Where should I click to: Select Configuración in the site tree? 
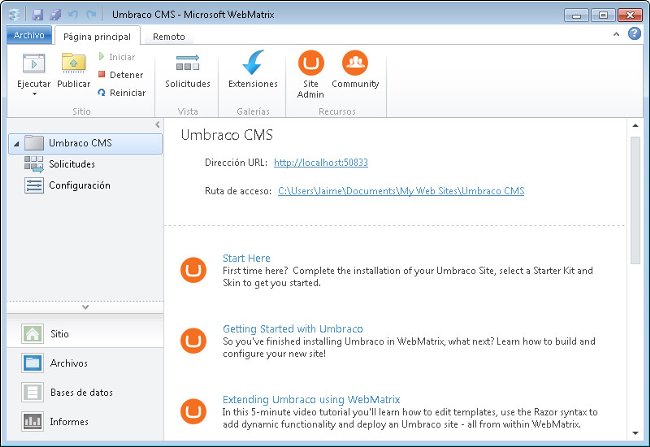pos(80,185)
